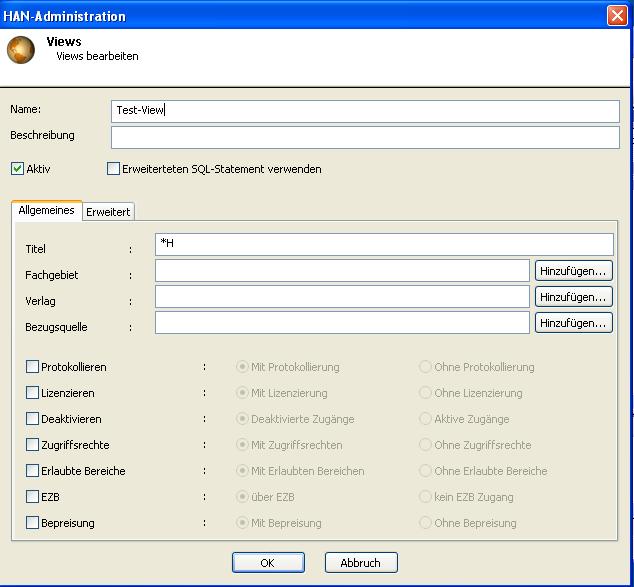This screenshot has width=634, height=587.
Task: Click into the Bezugsquelle field
Action: click(342, 323)
